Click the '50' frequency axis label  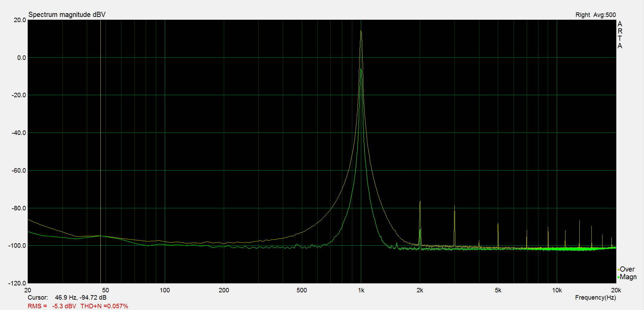(x=106, y=290)
